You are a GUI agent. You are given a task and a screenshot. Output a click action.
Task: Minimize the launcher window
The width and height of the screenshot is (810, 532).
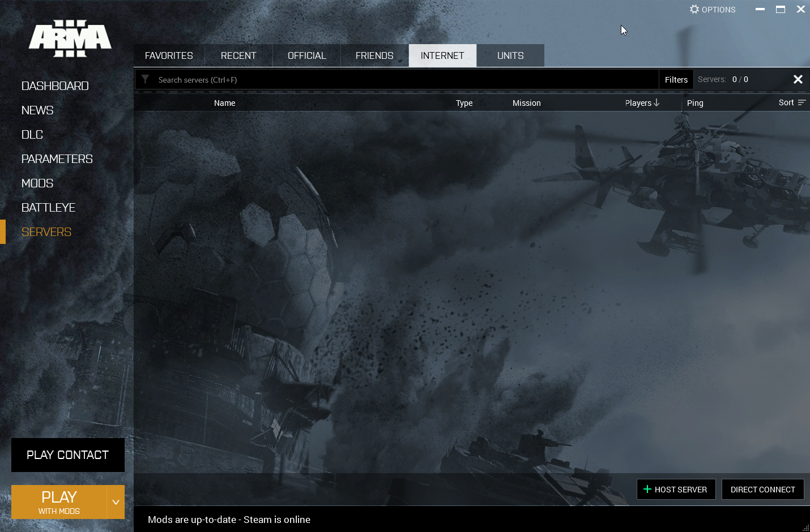(760, 9)
